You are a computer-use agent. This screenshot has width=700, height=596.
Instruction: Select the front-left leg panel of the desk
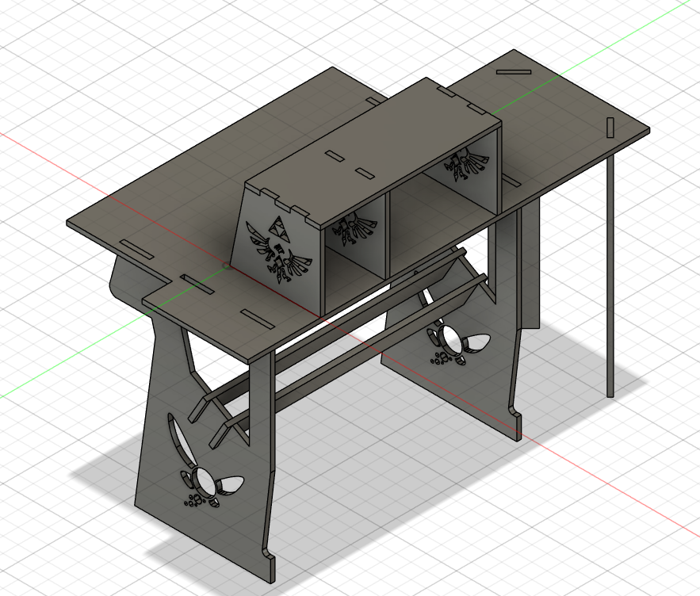[x=205, y=451]
